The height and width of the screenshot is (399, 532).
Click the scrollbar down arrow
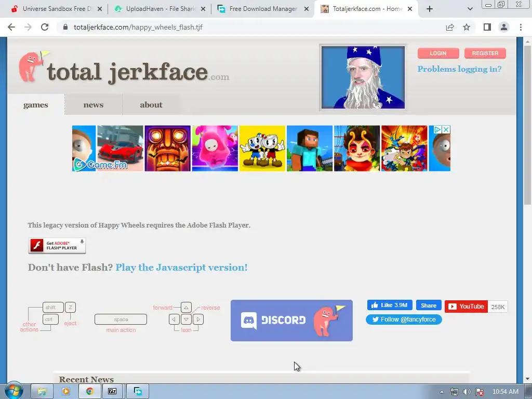[x=527, y=379]
